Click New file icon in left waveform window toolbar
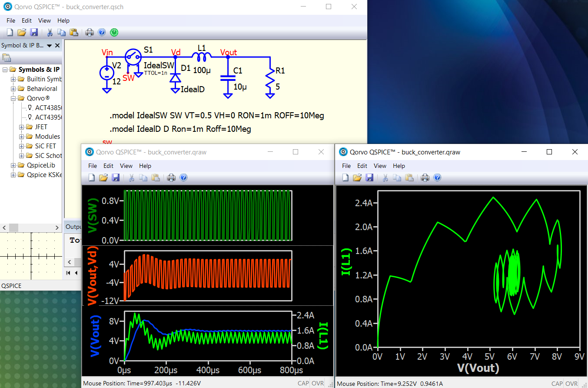The height and width of the screenshot is (388, 588). click(x=92, y=177)
